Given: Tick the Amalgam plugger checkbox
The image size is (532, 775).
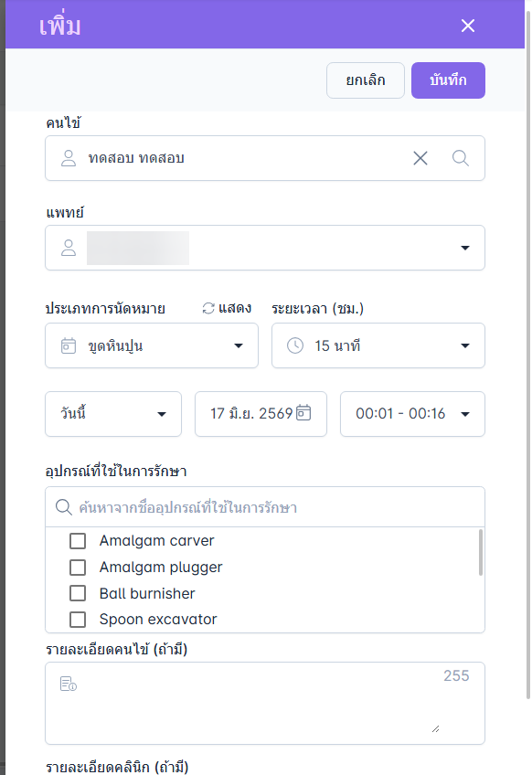Looking at the screenshot, I should click(x=78, y=567).
